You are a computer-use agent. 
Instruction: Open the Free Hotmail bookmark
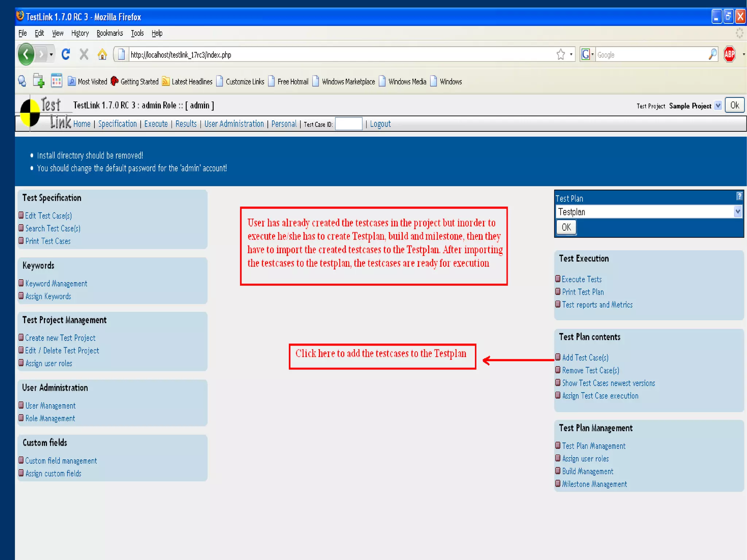[288, 81]
